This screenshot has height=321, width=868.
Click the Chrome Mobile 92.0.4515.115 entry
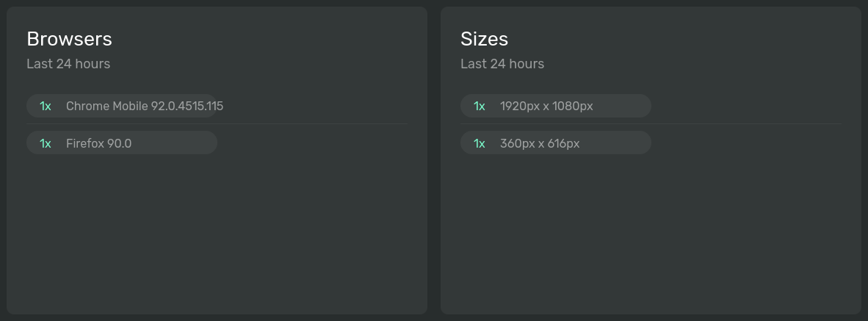pyautogui.click(x=145, y=106)
